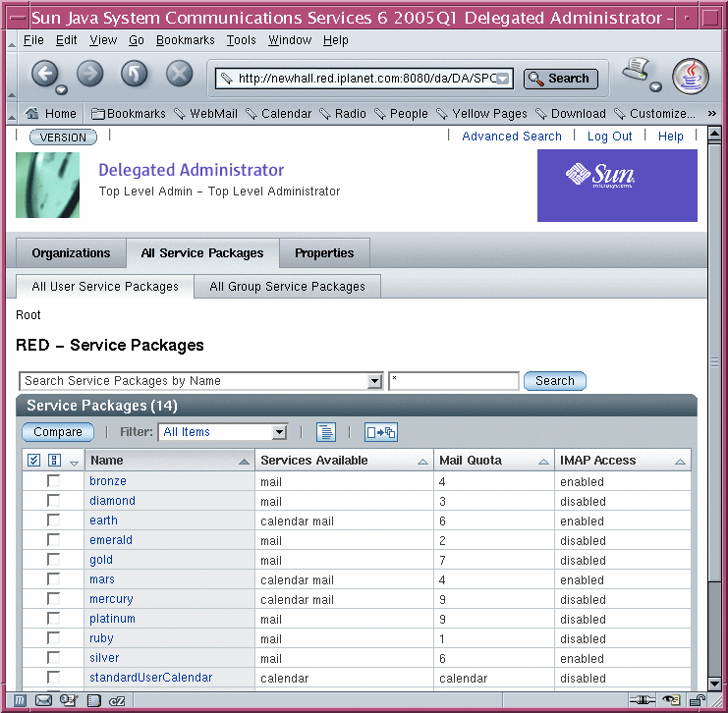Check the box for ruby package
This screenshot has width=728, height=713.
pyautogui.click(x=53, y=637)
